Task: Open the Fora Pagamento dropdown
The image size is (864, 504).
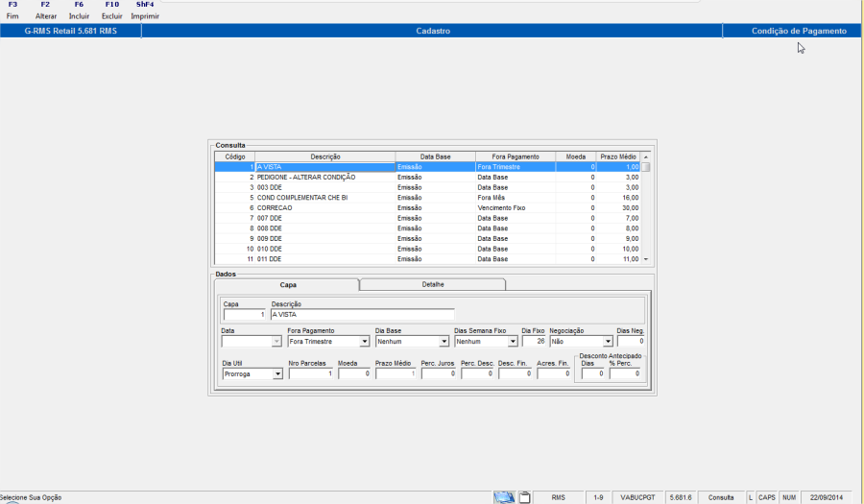Action: (364, 342)
